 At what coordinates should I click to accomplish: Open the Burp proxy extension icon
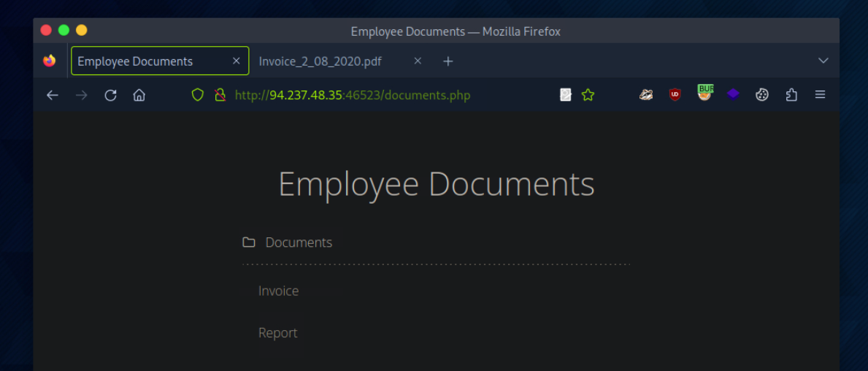point(704,93)
